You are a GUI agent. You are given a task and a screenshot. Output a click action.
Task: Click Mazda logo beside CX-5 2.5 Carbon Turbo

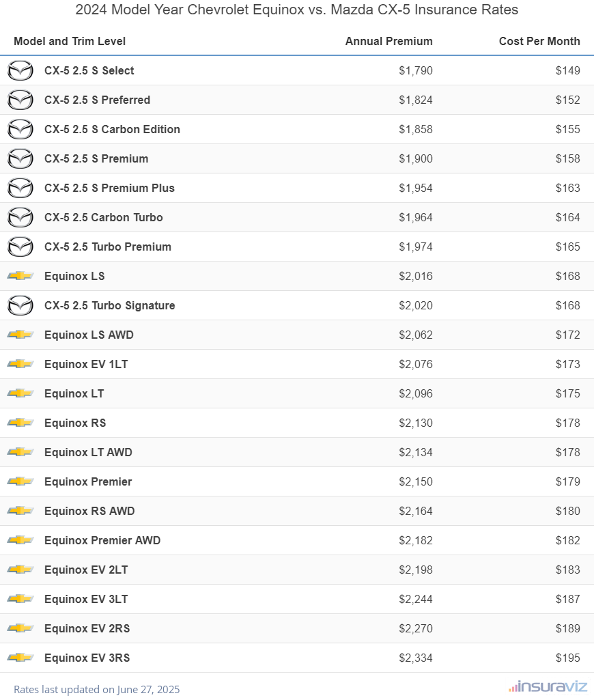tap(20, 217)
